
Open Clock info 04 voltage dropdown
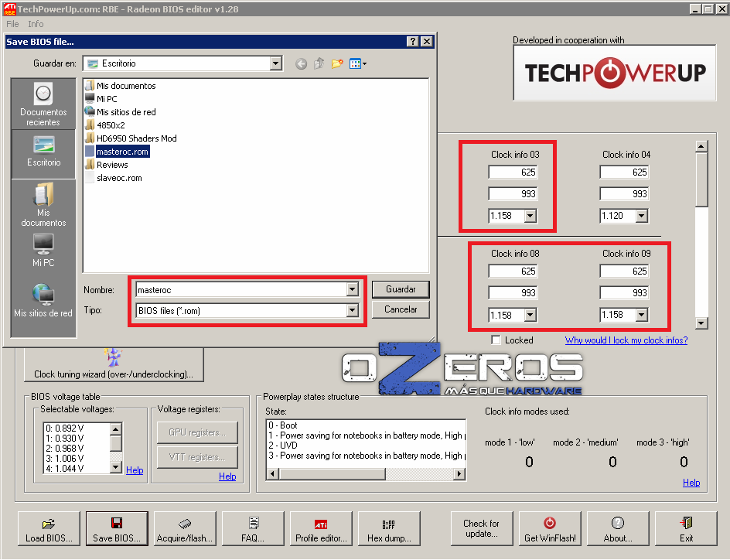(x=642, y=216)
